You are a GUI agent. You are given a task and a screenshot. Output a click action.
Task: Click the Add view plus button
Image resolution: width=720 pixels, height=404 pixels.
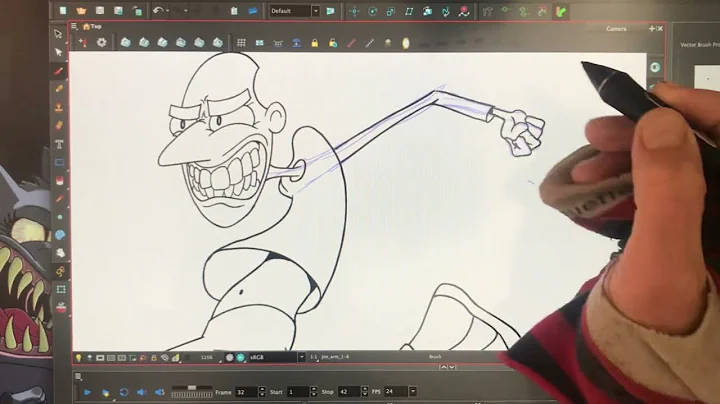[652, 28]
